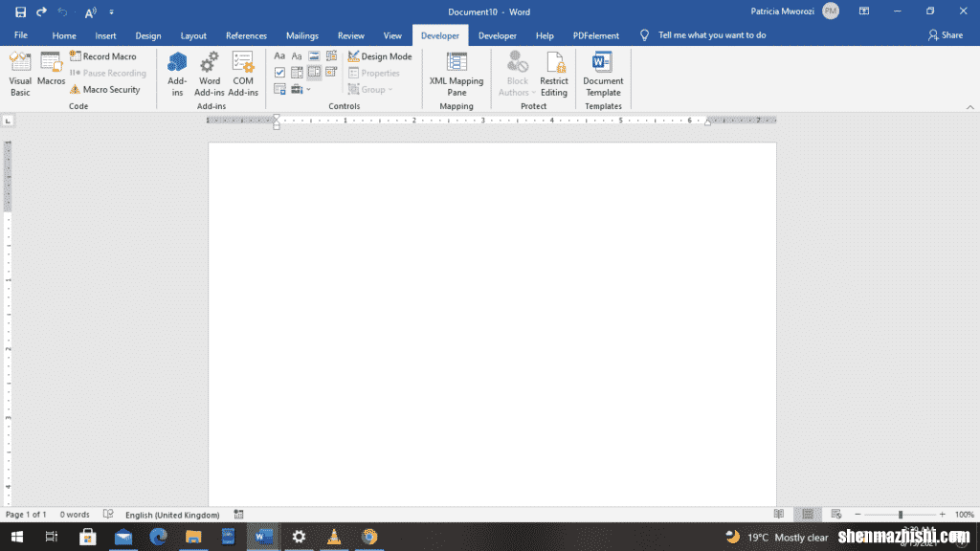Screen dimensions: 980x551
Task: Open Word Add-ins dialog
Action: point(210,74)
